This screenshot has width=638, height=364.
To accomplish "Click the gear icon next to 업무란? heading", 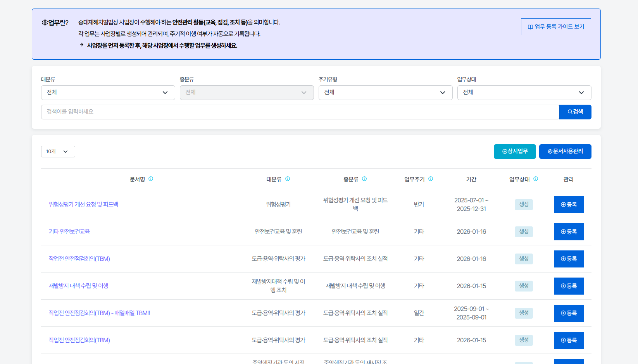I will (44, 22).
